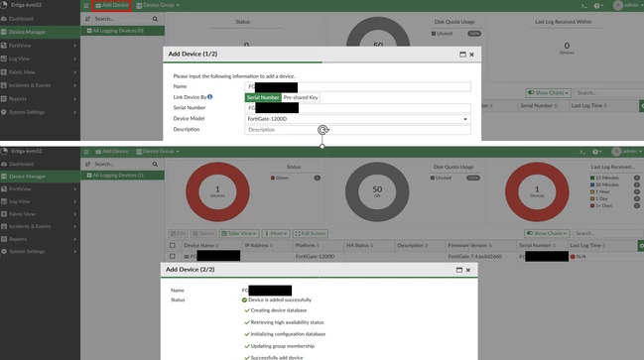
Task: Select All Logging Devices (0) tree item
Action: [x=122, y=31]
